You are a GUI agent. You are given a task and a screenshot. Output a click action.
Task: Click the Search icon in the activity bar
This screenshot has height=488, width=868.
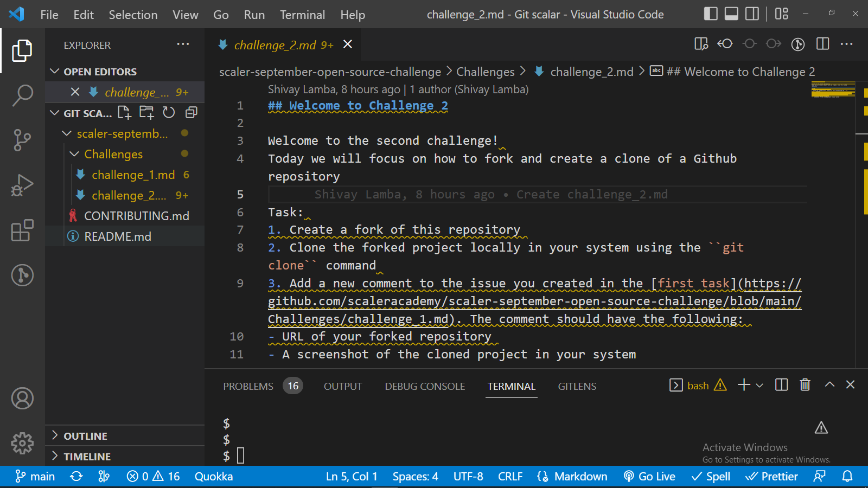pos(22,94)
